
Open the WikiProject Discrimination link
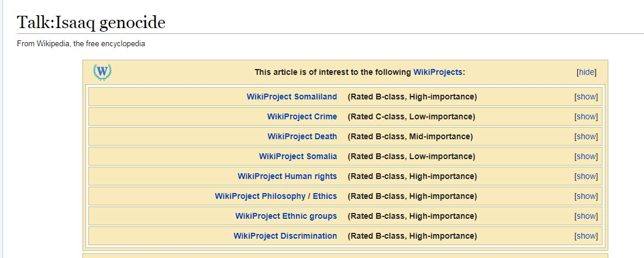(285, 236)
